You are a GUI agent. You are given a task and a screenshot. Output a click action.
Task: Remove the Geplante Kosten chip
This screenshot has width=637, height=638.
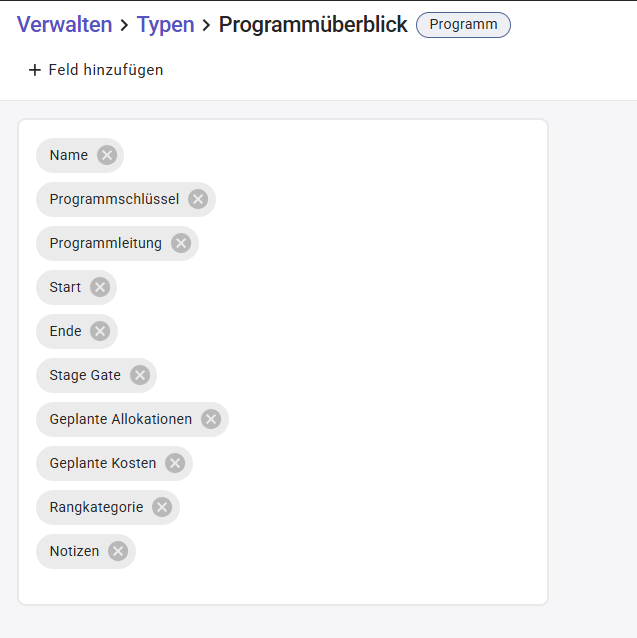[x=175, y=463]
